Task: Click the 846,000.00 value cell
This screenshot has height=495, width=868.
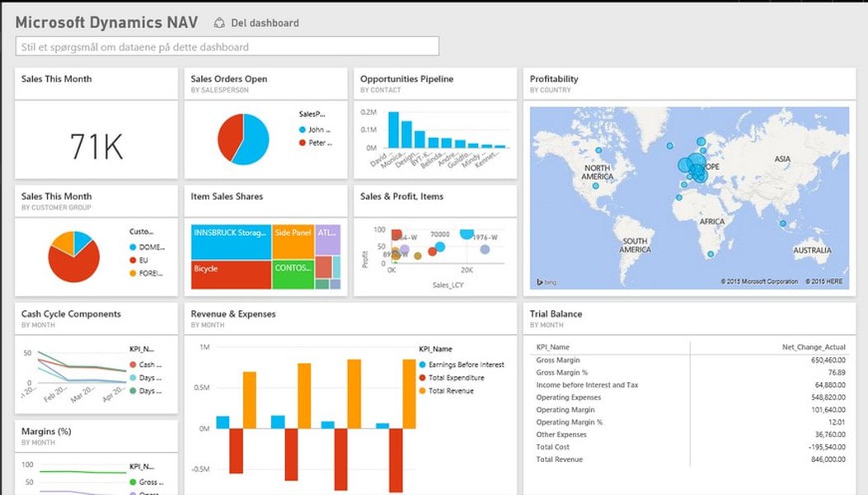Action: pos(828,459)
